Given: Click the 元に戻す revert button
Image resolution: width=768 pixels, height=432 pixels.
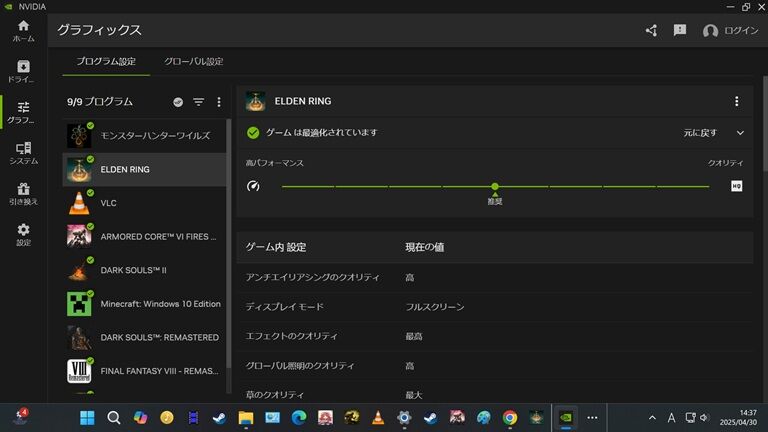Looking at the screenshot, I should [700, 133].
